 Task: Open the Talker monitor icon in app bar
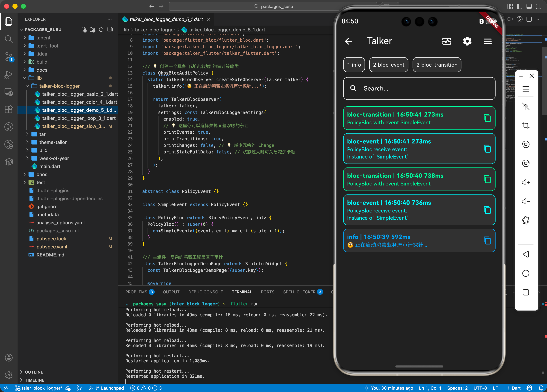click(x=446, y=41)
